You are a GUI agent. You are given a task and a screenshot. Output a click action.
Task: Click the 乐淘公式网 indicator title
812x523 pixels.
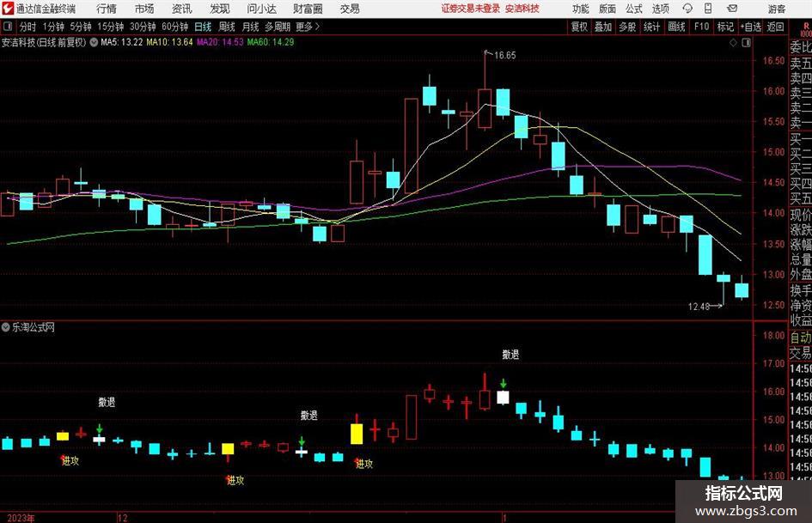click(34, 327)
